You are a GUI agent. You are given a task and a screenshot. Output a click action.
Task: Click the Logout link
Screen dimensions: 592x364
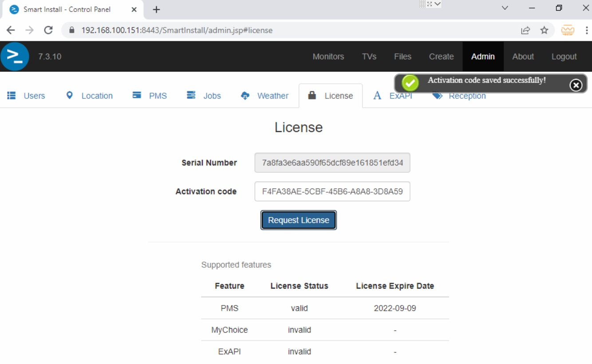coord(564,57)
